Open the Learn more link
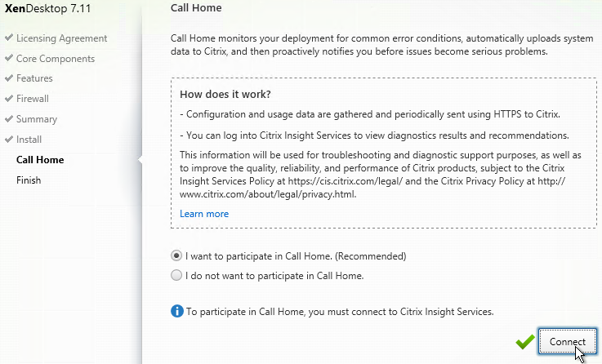 (x=204, y=214)
